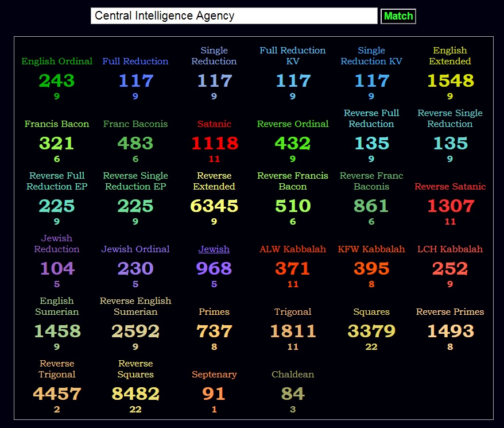The image size is (504, 428).
Task: Select the Full Reduction cipher label
Action: [x=135, y=61]
